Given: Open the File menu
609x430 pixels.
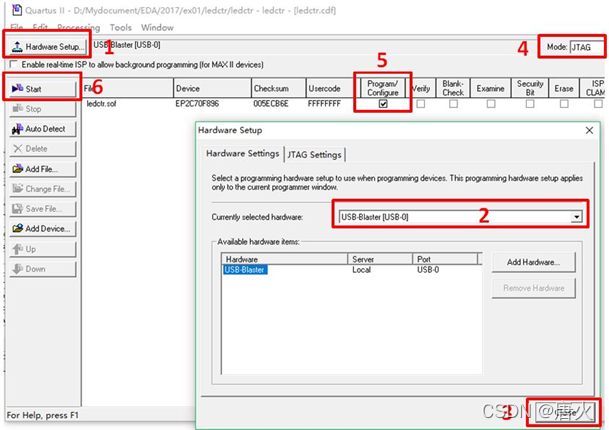Looking at the screenshot, I should pos(17,28).
